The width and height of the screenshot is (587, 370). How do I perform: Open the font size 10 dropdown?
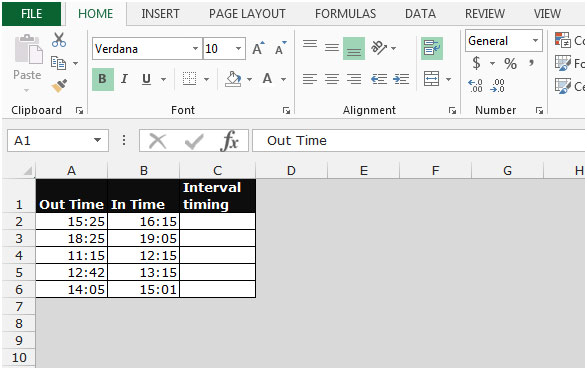[238, 49]
